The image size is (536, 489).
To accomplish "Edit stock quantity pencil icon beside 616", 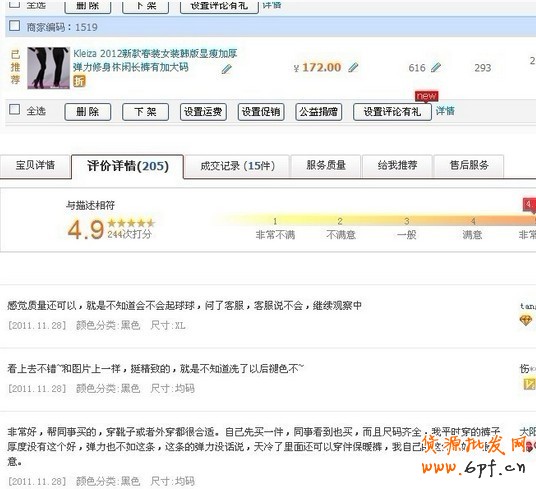I will pyautogui.click(x=436, y=67).
